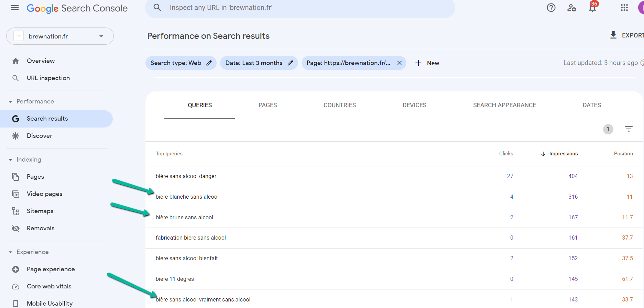
Task: Open the Discover performance report
Action: click(x=40, y=136)
